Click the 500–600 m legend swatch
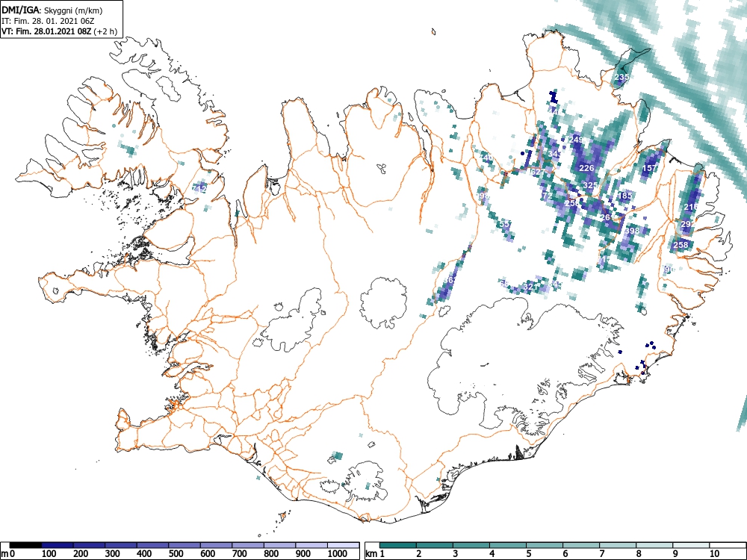 [x=185, y=545]
